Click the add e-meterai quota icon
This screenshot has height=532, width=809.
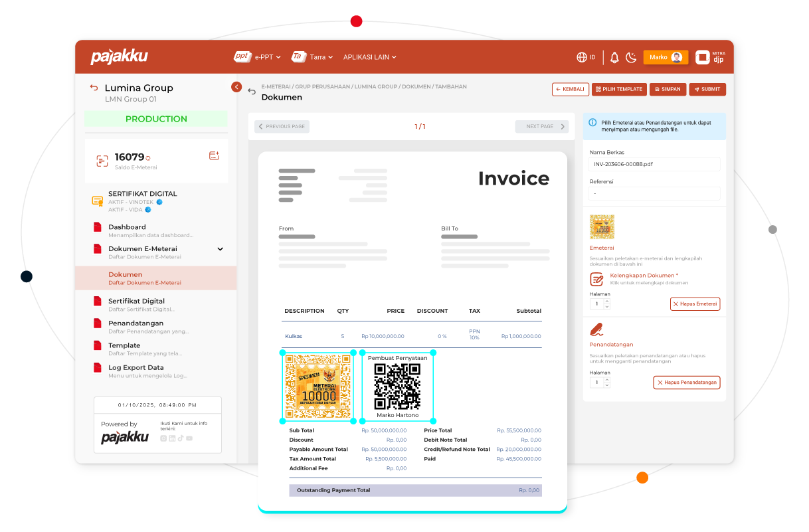pyautogui.click(x=214, y=155)
